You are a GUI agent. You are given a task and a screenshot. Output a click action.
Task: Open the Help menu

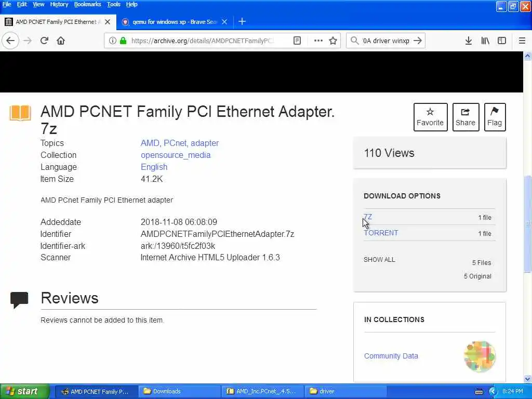(x=131, y=4)
